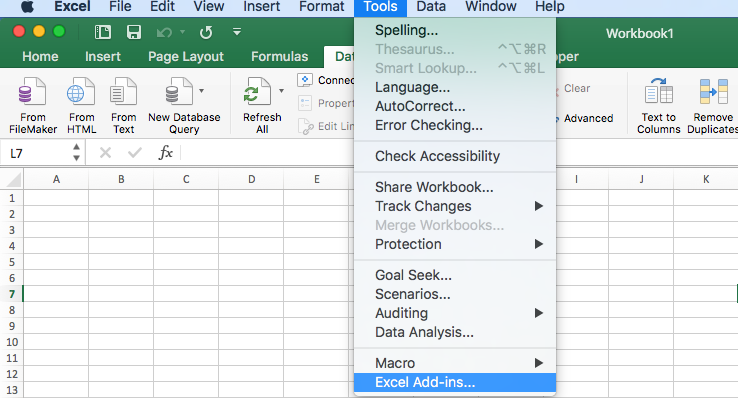Image resolution: width=738 pixels, height=398 pixels.
Task: Select Goal Seek menu item
Action: coord(455,275)
